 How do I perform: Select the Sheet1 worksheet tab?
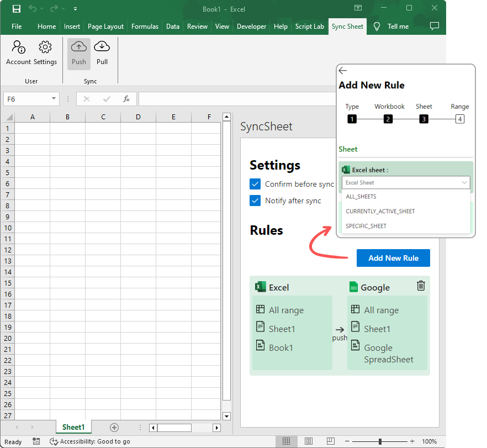73,427
